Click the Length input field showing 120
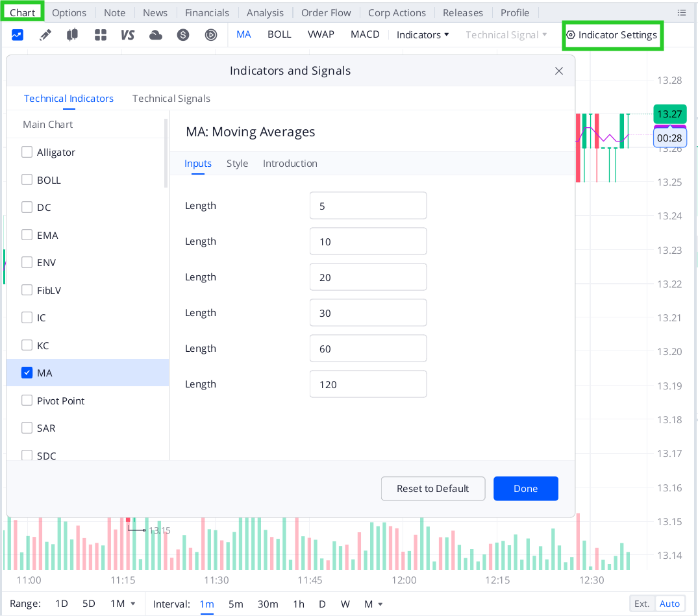This screenshot has height=616, width=698. (368, 384)
